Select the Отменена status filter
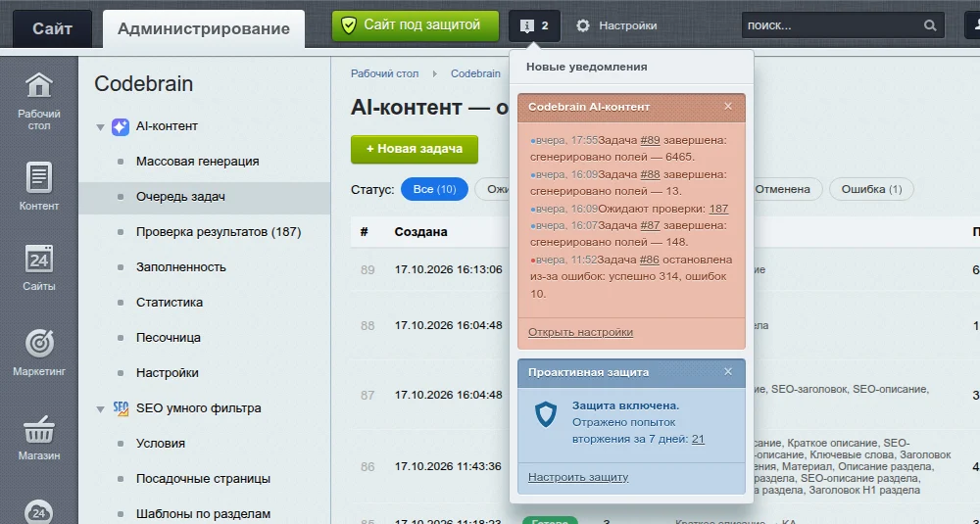The image size is (980, 524). [x=782, y=189]
